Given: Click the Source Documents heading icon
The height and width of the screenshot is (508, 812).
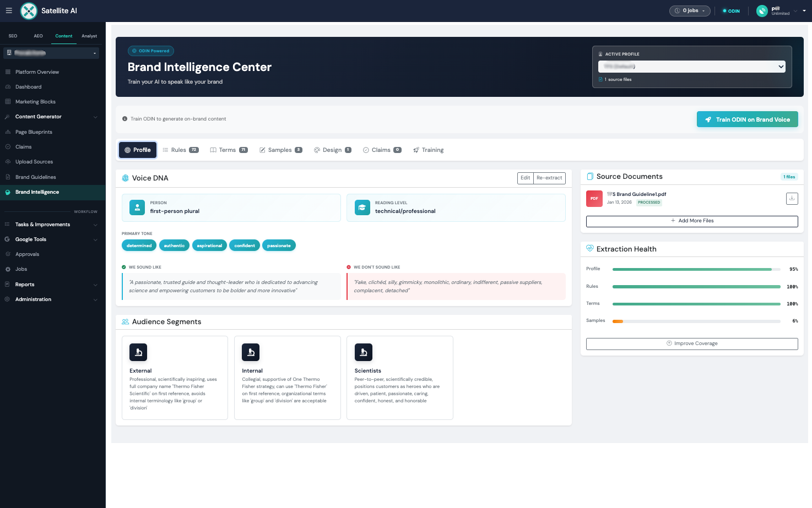Looking at the screenshot, I should tap(590, 177).
